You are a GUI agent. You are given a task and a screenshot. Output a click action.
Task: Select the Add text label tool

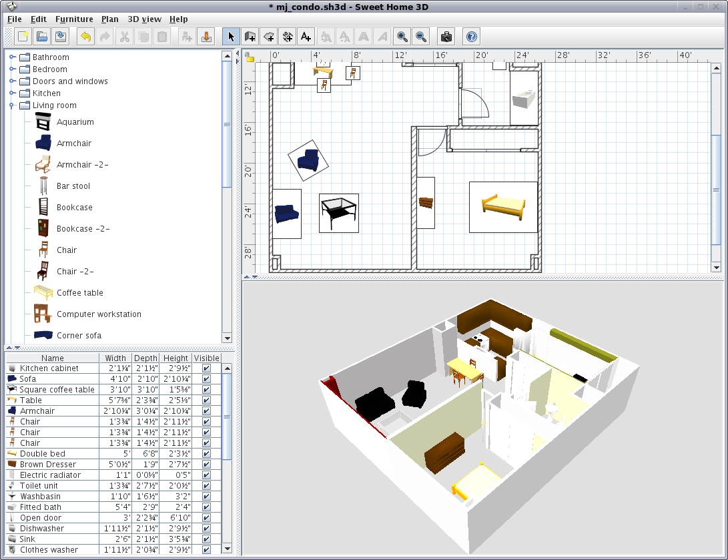point(306,37)
